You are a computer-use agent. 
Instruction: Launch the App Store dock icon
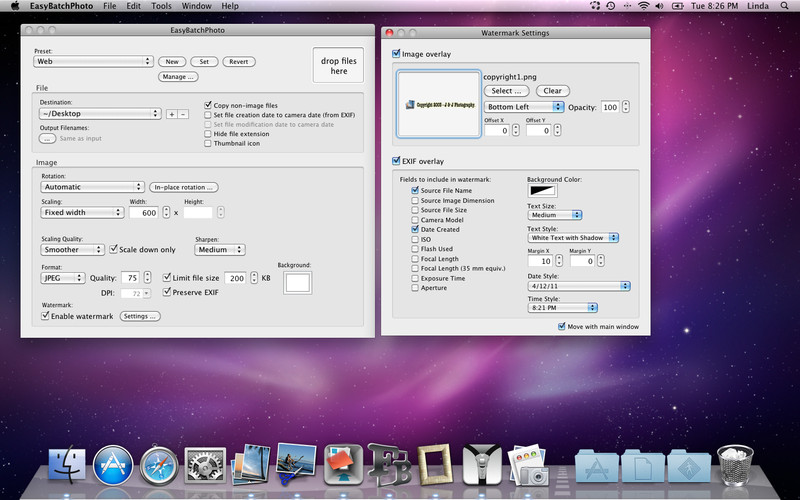[113, 465]
